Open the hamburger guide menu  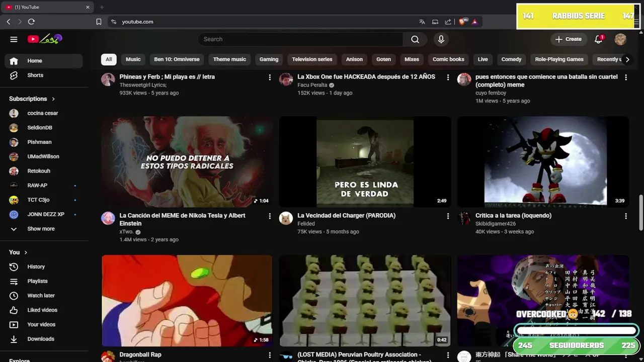pyautogui.click(x=14, y=39)
